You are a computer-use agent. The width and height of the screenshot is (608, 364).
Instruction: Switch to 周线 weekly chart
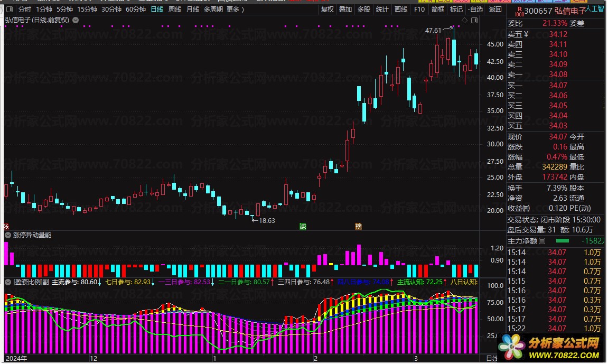pyautogui.click(x=175, y=10)
